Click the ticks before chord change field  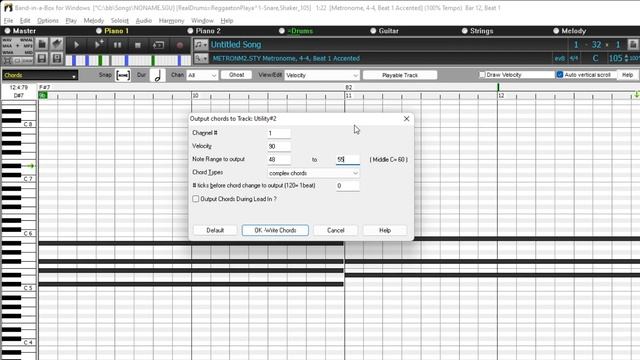[x=348, y=186]
